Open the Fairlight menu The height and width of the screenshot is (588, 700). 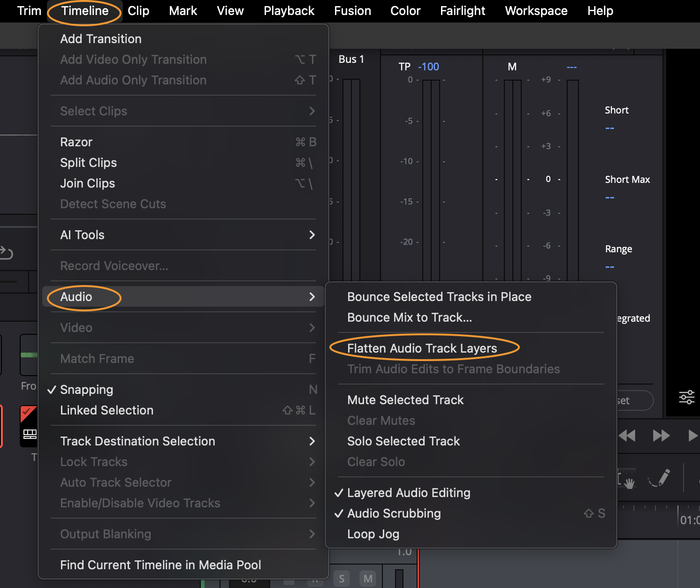(463, 11)
